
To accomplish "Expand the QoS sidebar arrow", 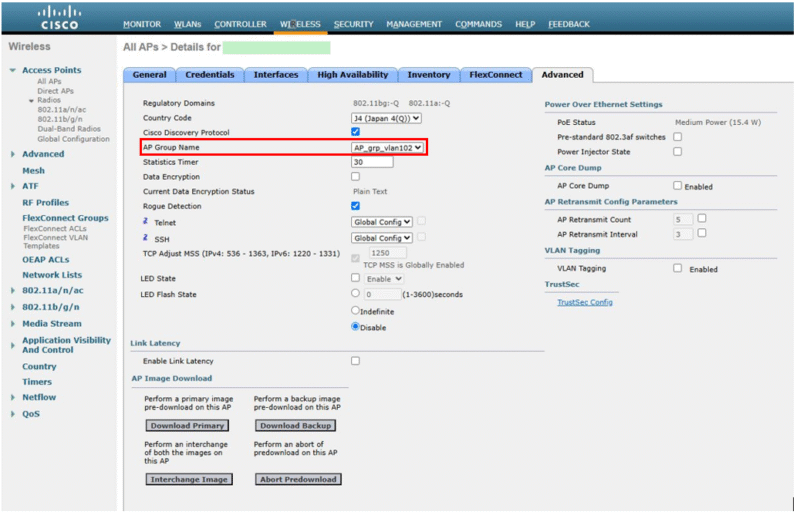I will (13, 414).
